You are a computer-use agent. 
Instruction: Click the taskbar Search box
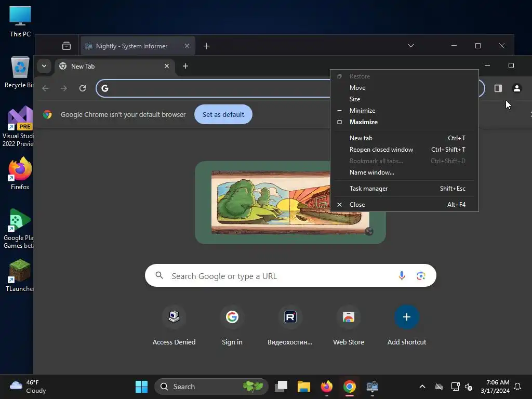point(211,387)
